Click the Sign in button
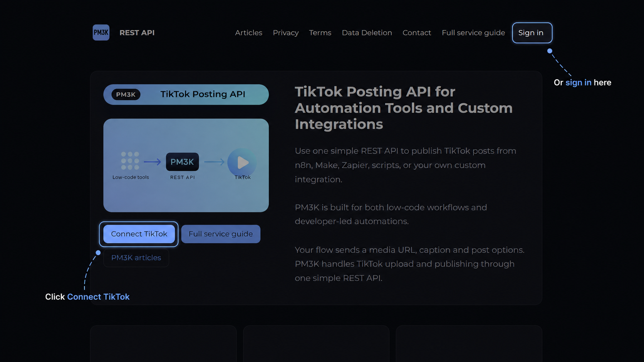Image resolution: width=644 pixels, height=362 pixels. point(532,33)
